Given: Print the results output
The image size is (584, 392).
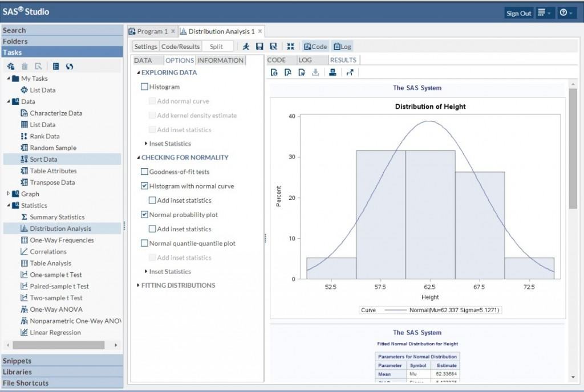Looking at the screenshot, I should (332, 72).
